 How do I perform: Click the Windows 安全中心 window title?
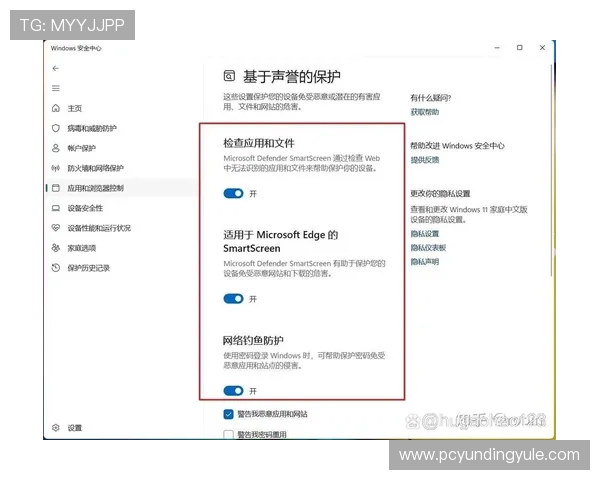tap(76, 48)
